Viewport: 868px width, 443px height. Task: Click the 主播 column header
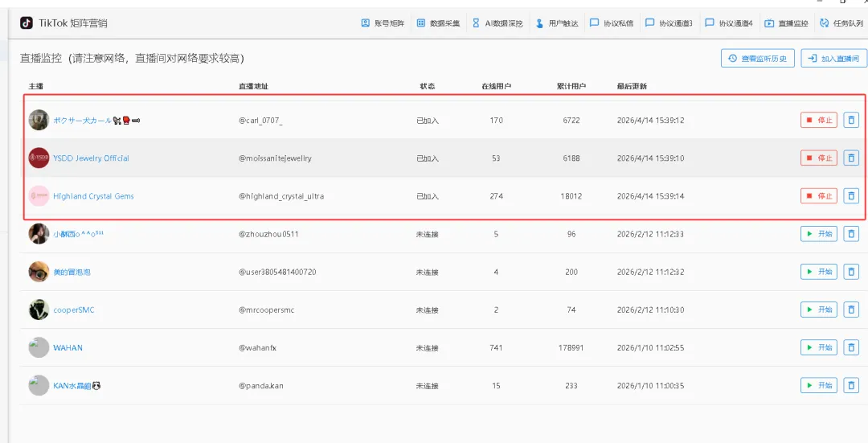pyautogui.click(x=36, y=86)
